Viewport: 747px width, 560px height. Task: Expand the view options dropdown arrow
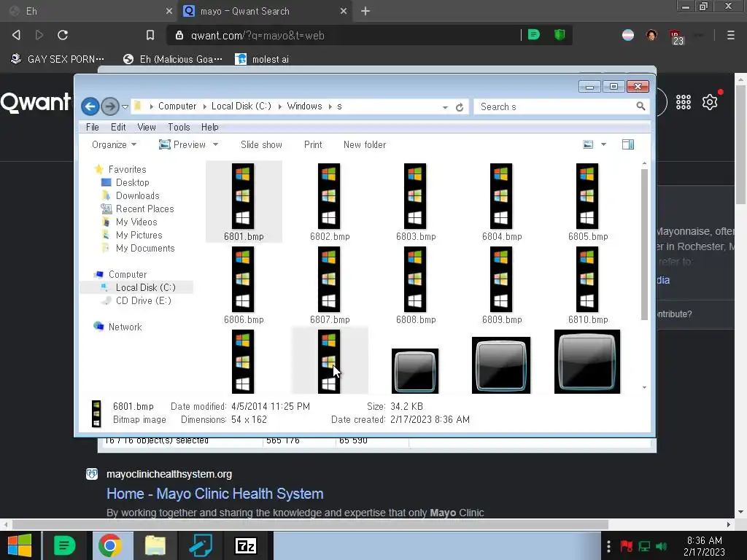603,144
